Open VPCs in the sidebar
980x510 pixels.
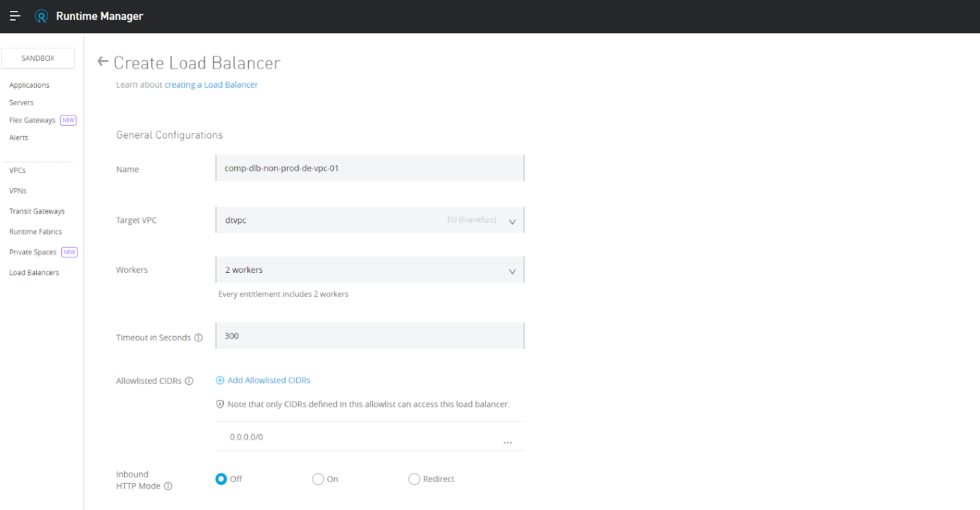click(x=17, y=170)
